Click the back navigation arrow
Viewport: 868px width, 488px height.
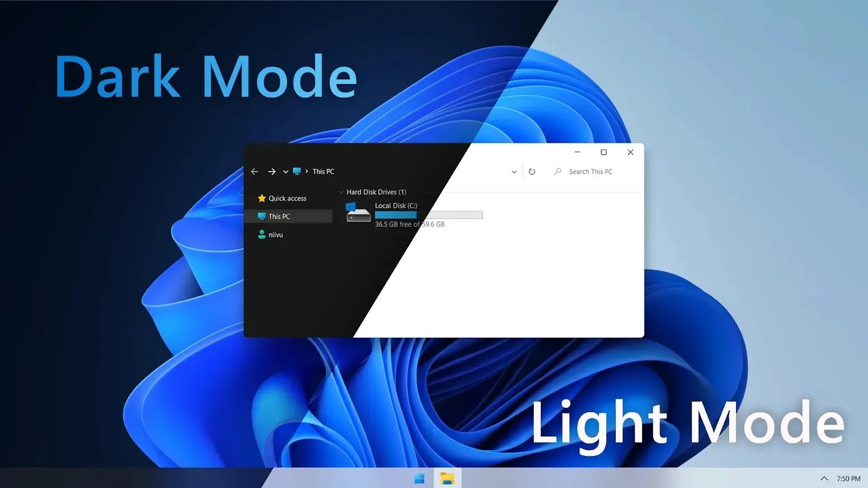[254, 171]
